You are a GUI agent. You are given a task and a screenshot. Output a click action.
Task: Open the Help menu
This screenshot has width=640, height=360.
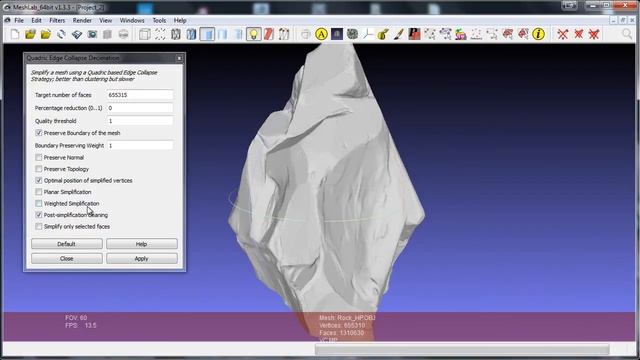180,20
